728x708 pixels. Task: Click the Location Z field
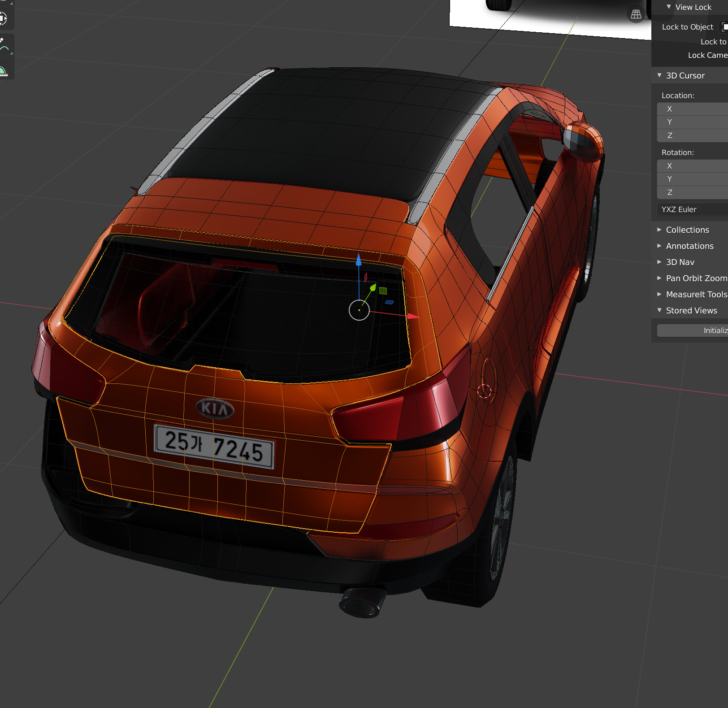[x=693, y=135]
